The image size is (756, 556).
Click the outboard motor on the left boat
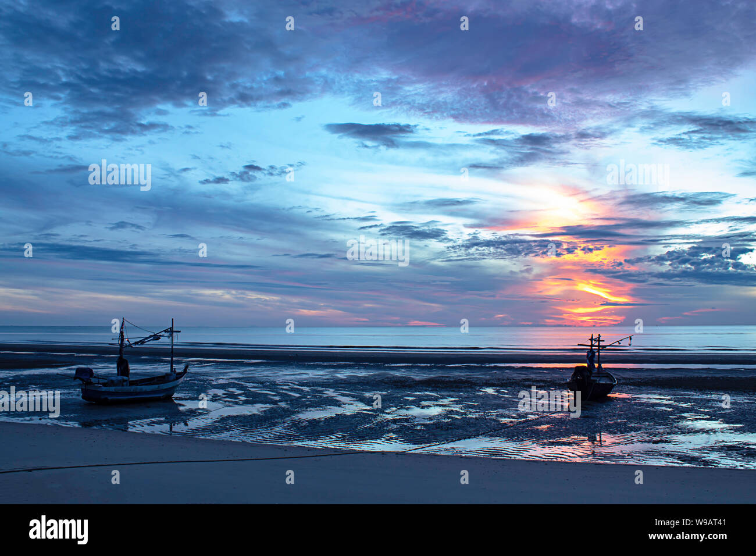tap(83, 375)
